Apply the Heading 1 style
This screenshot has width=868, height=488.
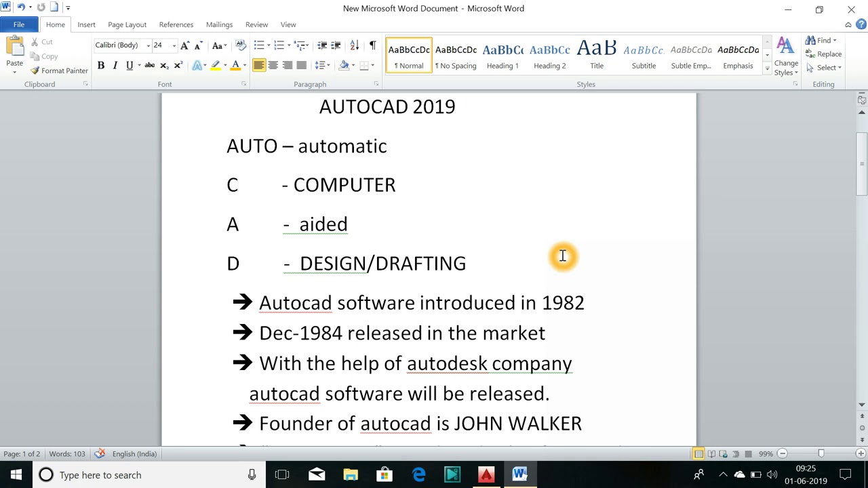click(502, 56)
